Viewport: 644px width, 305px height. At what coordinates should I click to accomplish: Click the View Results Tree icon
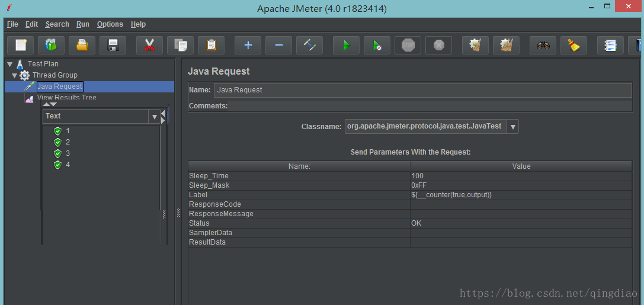pyautogui.click(x=29, y=98)
